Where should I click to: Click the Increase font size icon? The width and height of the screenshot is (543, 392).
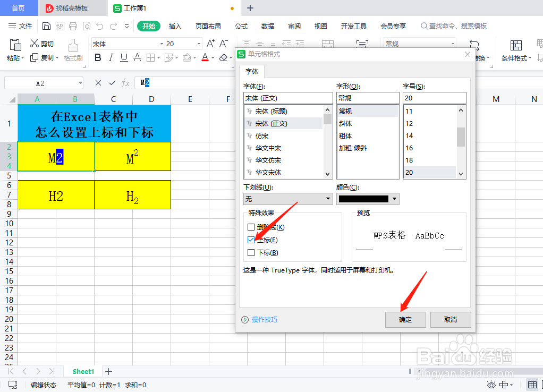pyautogui.click(x=210, y=44)
